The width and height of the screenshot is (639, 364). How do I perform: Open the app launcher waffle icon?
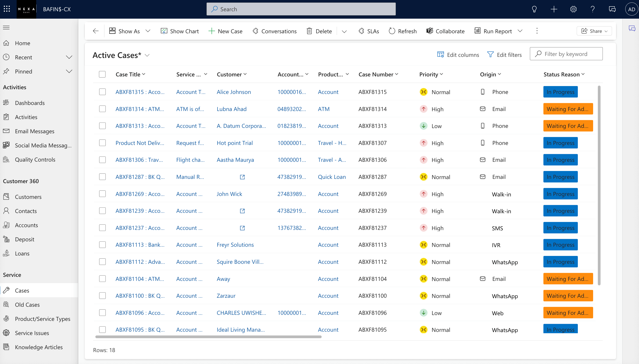click(x=7, y=9)
